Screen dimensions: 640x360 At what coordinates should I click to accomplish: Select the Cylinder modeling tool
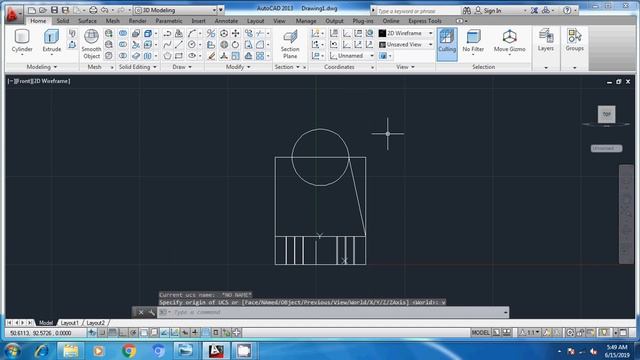click(22, 42)
